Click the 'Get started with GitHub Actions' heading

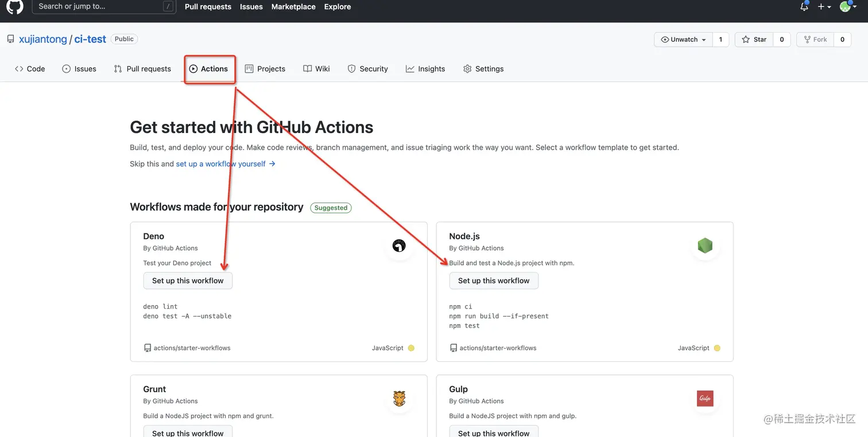[x=251, y=127]
